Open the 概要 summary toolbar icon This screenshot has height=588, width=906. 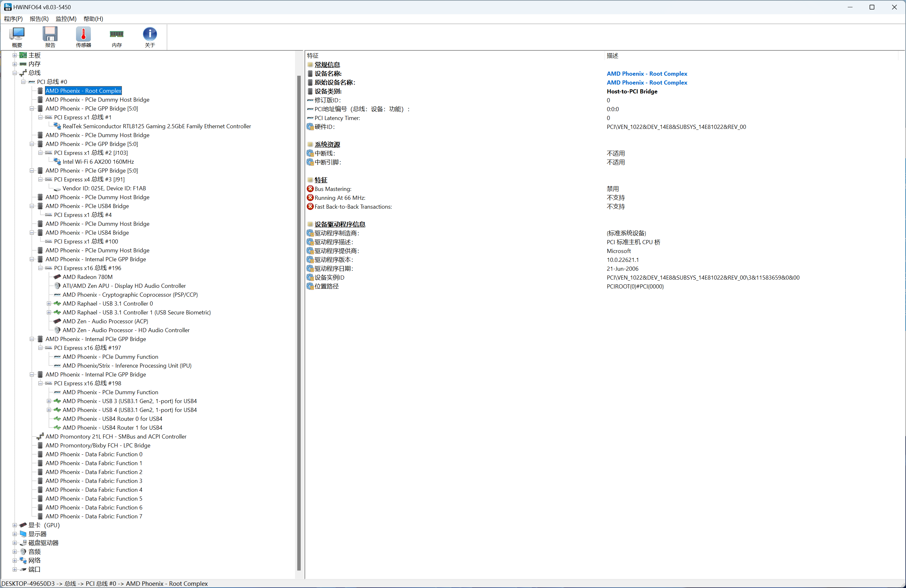click(17, 36)
